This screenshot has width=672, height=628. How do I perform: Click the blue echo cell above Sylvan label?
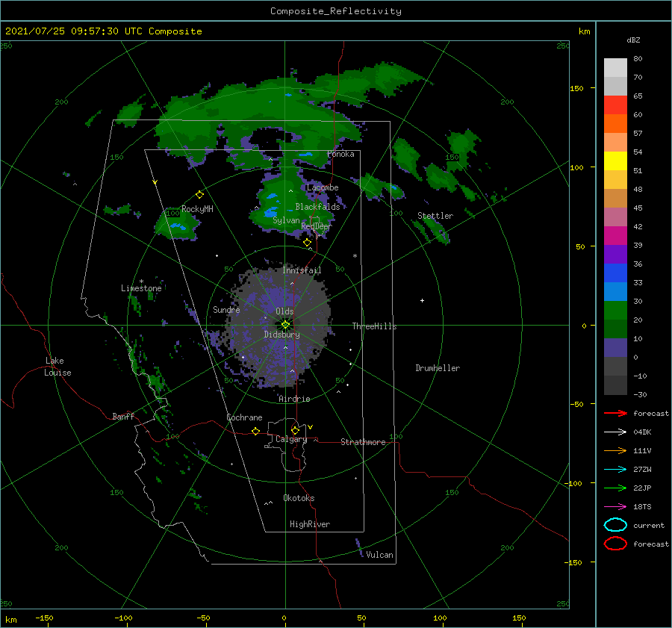[271, 212]
